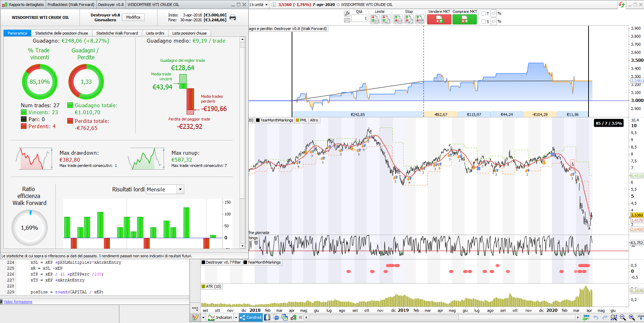Print the backtest report
Viewport: 644px width, 323px height.
click(233, 17)
